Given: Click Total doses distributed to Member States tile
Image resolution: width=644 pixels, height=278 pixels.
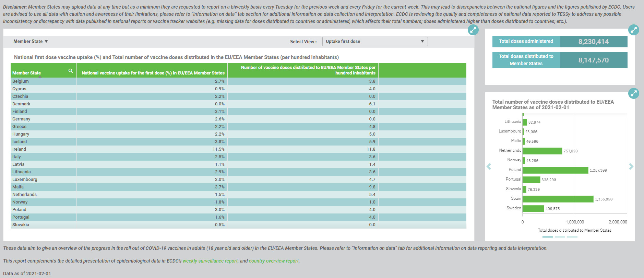Looking at the screenshot, I should click(560, 60).
